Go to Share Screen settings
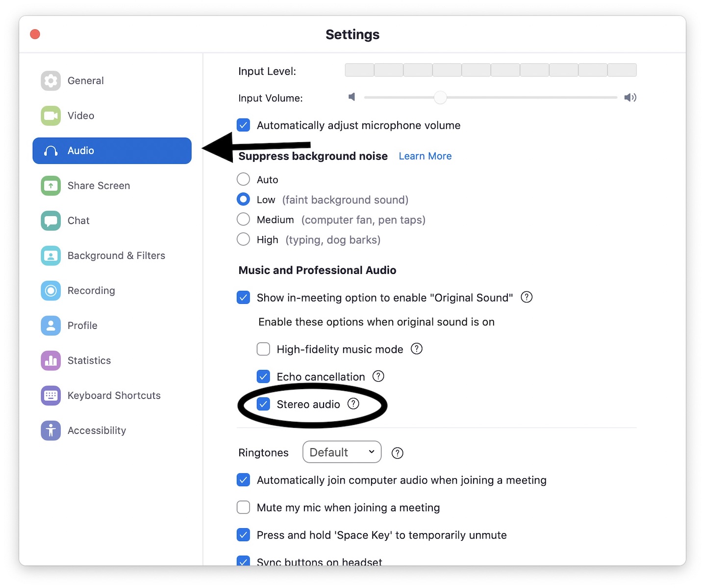 [112, 186]
